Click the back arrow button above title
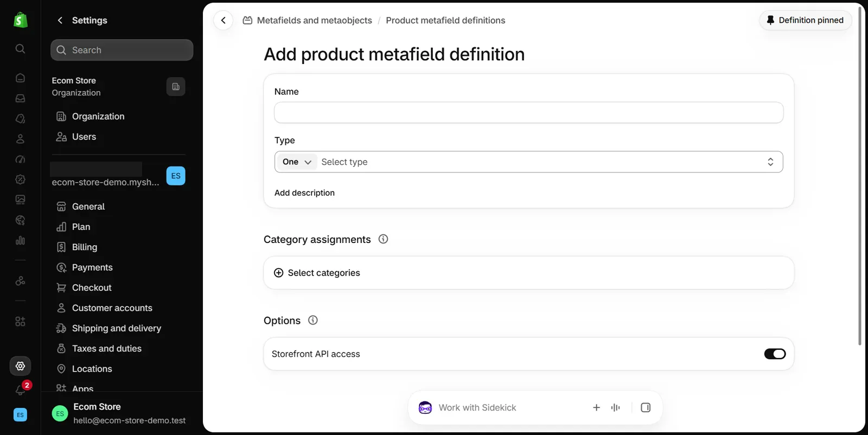Image resolution: width=868 pixels, height=435 pixels. point(223,20)
